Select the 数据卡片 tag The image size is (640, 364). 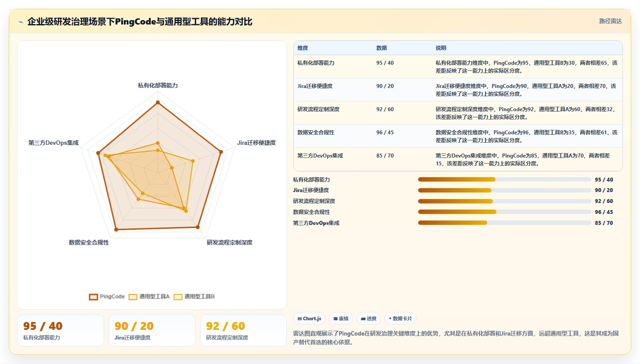point(401,318)
